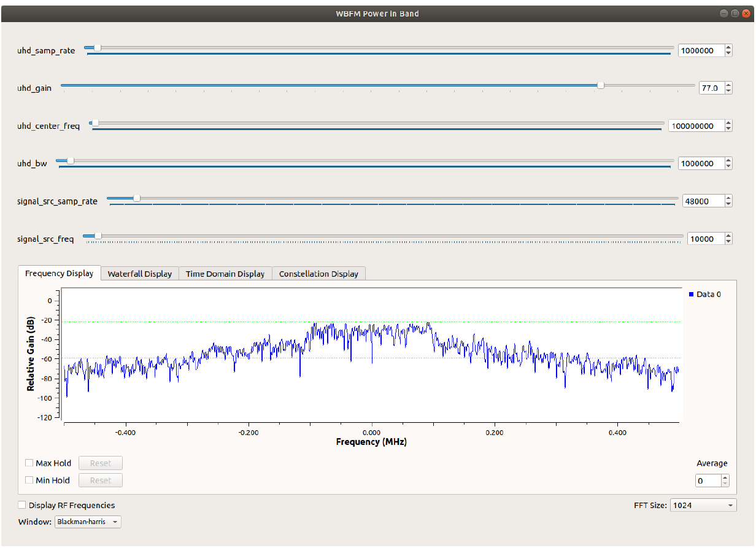Open the FFT Size dropdown

[x=703, y=506]
